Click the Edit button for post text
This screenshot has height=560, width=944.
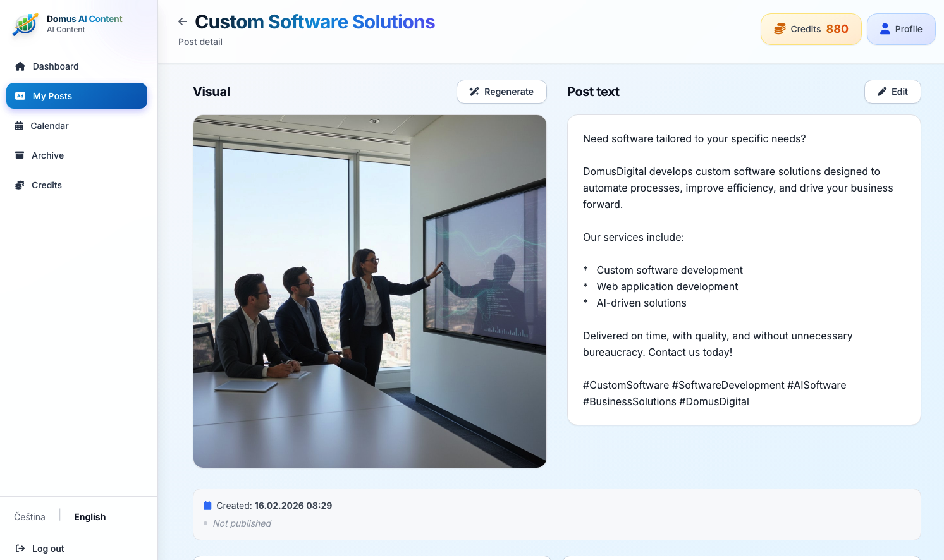point(892,91)
